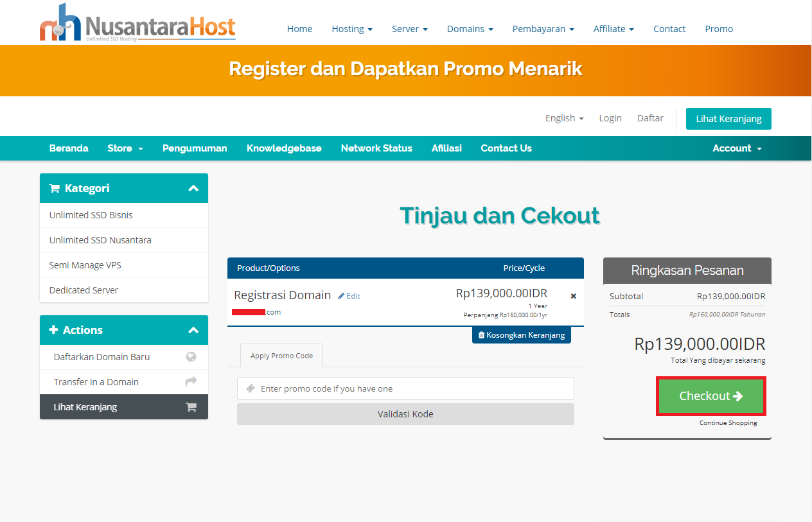
Task: Click the NusantaraHost logo
Action: click(137, 24)
